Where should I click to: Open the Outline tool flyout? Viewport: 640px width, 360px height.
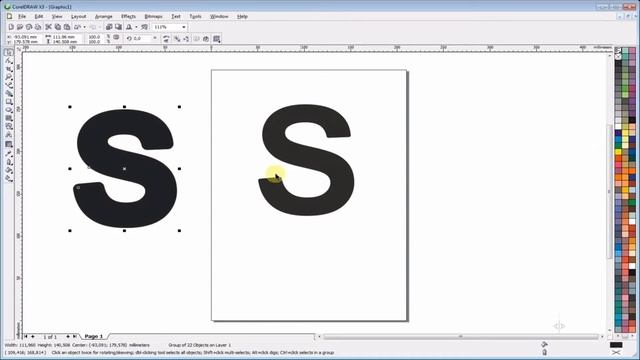coord(9,162)
